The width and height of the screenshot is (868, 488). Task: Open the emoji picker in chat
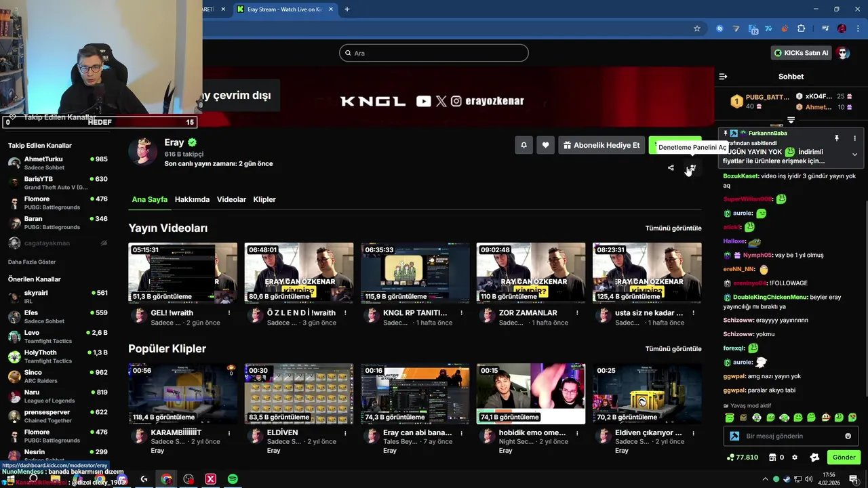pyautogui.click(x=848, y=436)
